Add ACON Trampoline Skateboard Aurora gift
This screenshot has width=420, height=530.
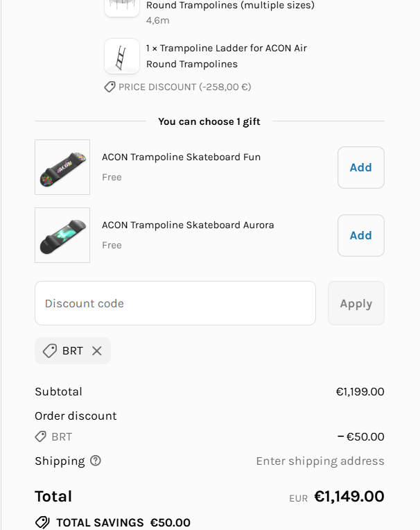[x=360, y=235]
